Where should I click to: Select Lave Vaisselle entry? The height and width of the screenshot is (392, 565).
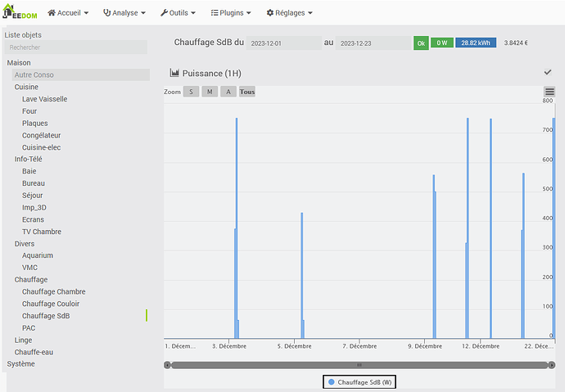point(45,99)
